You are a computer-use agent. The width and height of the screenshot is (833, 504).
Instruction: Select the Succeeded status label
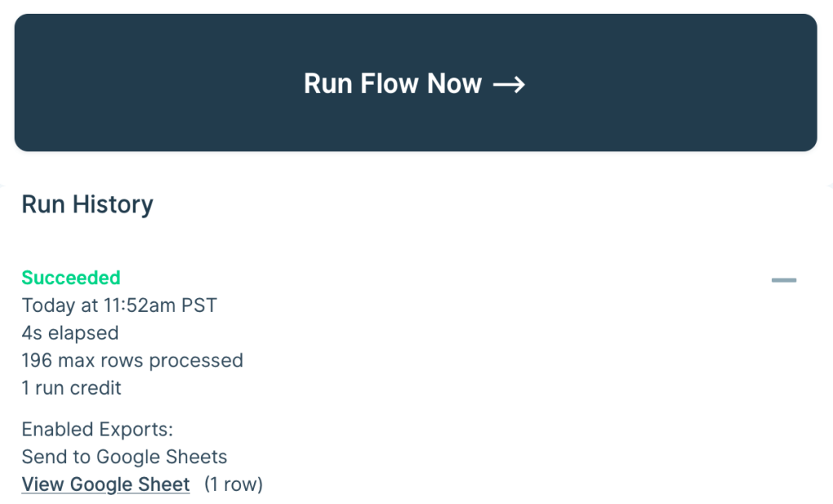click(x=71, y=278)
